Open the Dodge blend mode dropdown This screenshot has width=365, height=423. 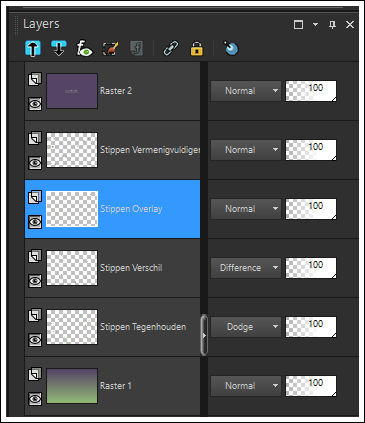tap(246, 327)
